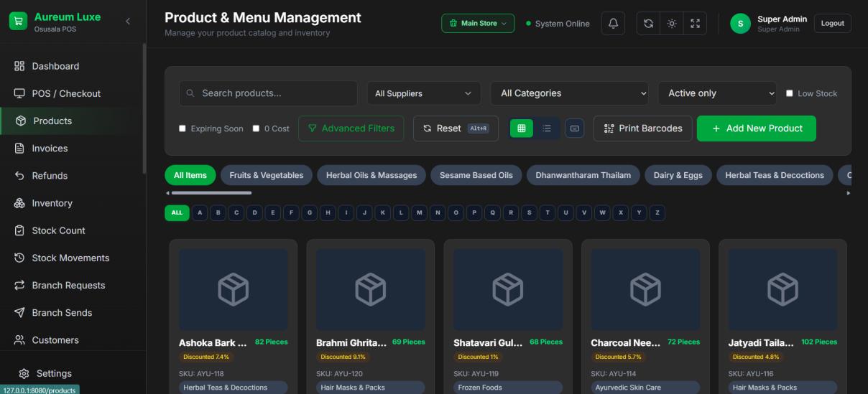Viewport: 868px width, 394px height.
Task: Click the POS / Checkout monitor icon
Action: point(19,93)
